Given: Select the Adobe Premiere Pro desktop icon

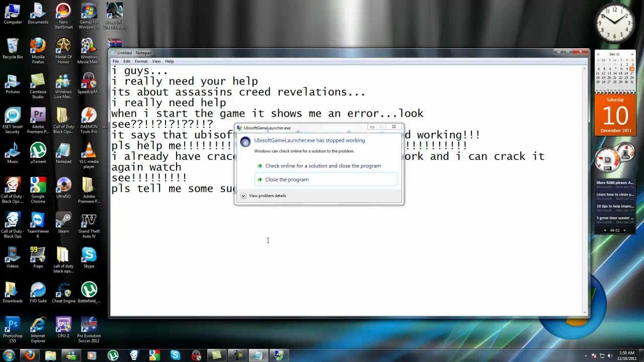Looking at the screenshot, I should click(38, 121).
